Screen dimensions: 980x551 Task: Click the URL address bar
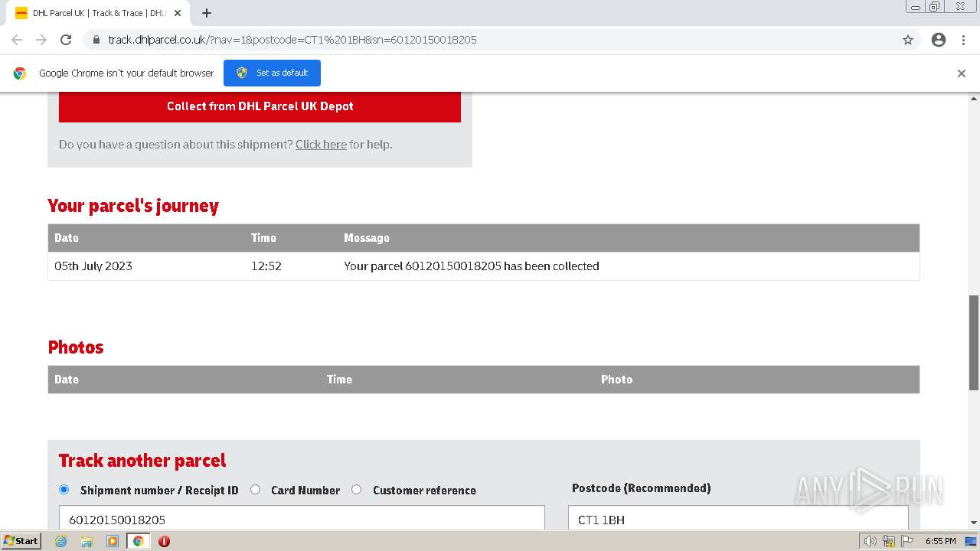coord(490,40)
